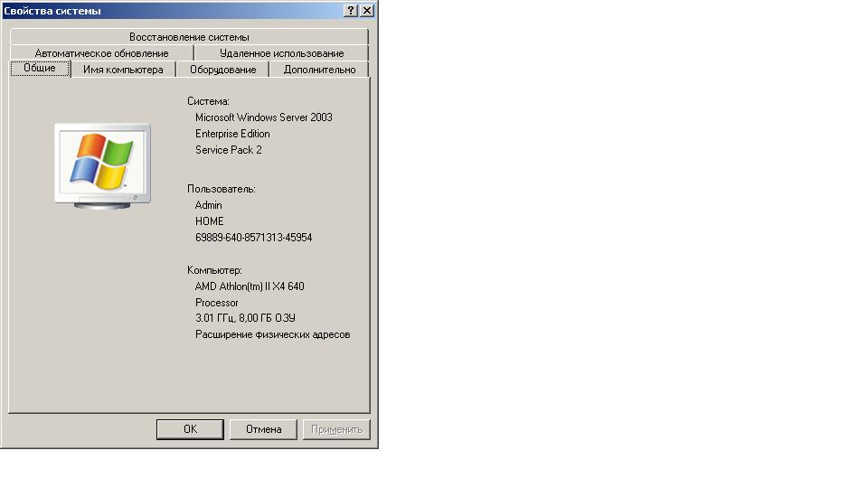Click the question mark help button
The height and width of the screenshot is (488, 868).
pyautogui.click(x=351, y=11)
